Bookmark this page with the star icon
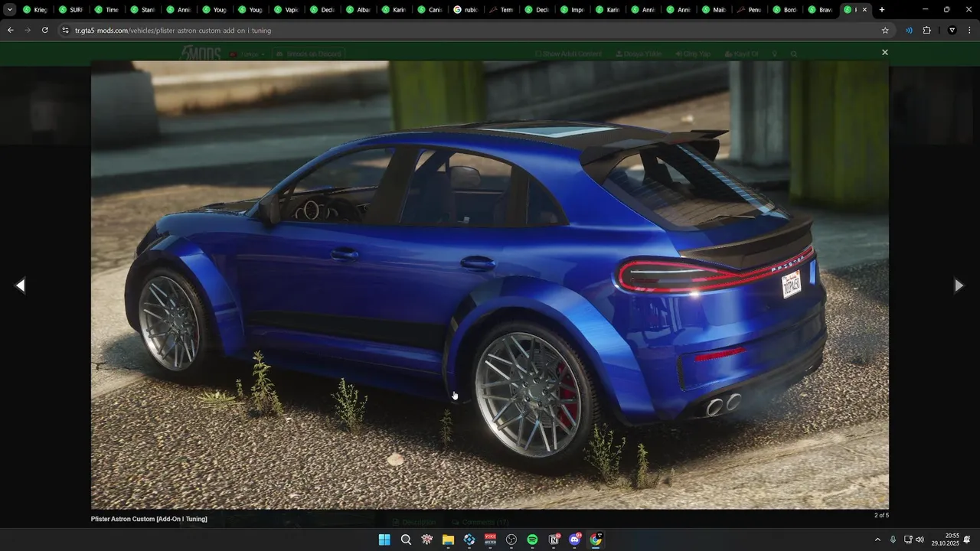Viewport: 980px width, 551px height. pos(885,31)
